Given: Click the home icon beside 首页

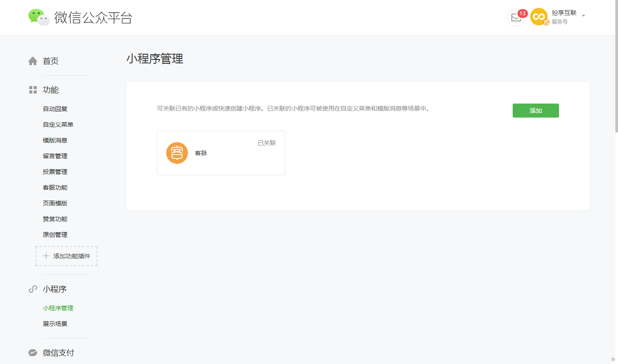Looking at the screenshot, I should tap(33, 61).
